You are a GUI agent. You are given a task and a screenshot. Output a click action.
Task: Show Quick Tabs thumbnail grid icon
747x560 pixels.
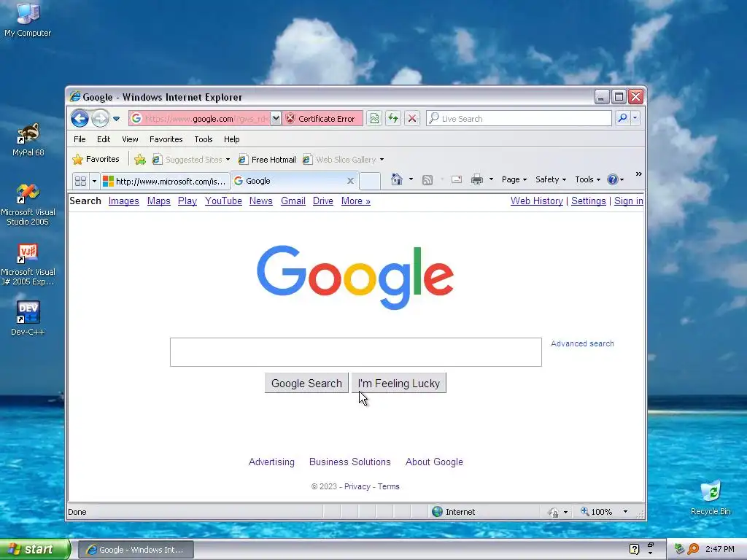tap(80, 181)
